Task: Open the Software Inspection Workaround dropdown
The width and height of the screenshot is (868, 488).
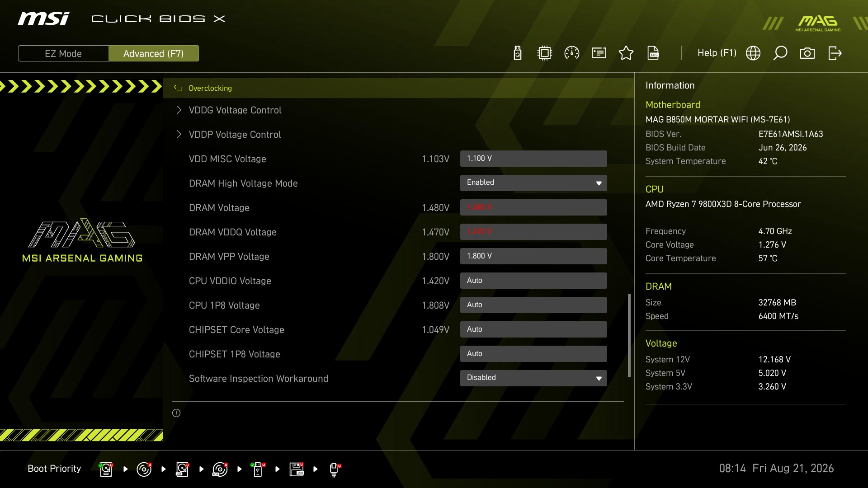Action: (x=533, y=378)
